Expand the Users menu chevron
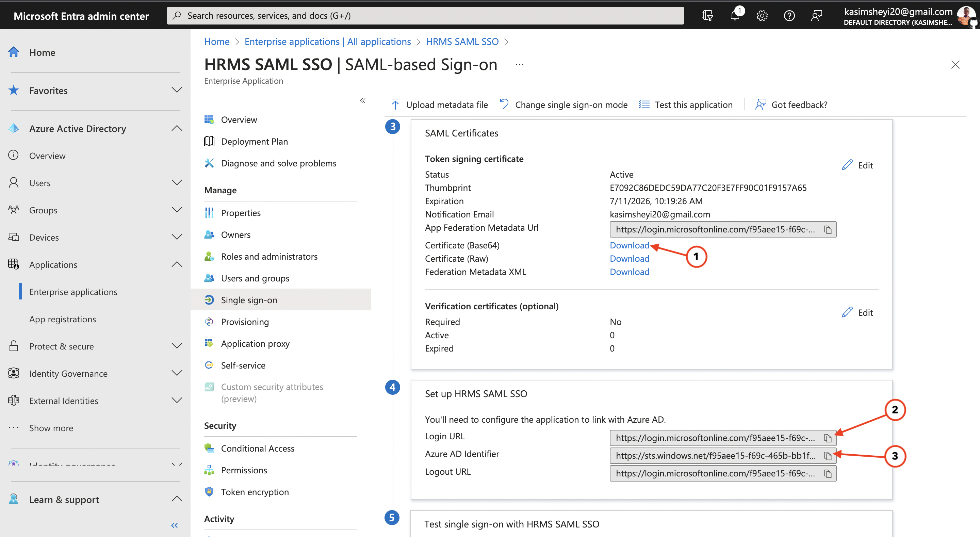 177,183
